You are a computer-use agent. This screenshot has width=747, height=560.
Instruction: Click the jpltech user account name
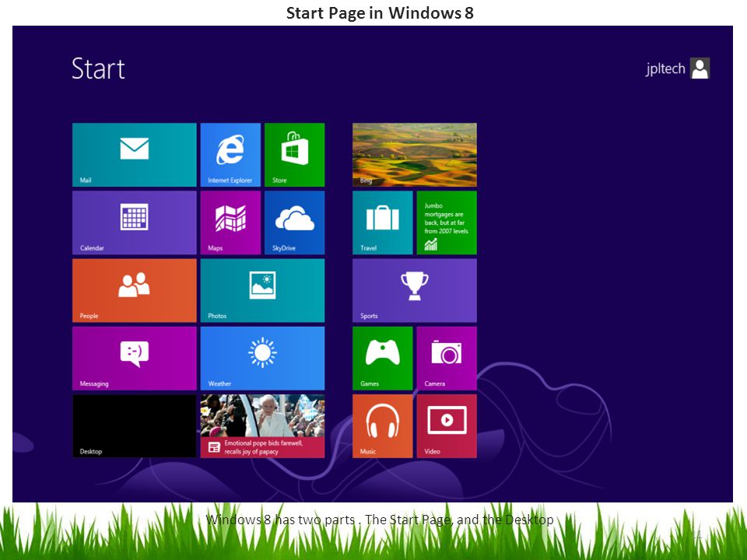[665, 68]
